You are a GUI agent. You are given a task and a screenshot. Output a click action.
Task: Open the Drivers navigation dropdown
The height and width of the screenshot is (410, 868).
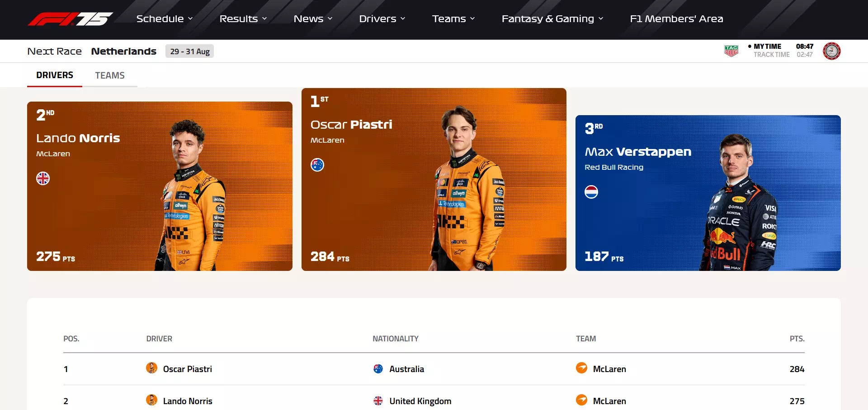point(382,19)
